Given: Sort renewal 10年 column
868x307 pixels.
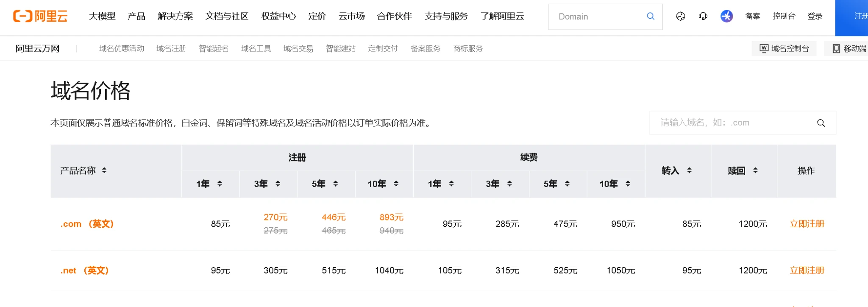Looking at the screenshot, I should 628,184.
